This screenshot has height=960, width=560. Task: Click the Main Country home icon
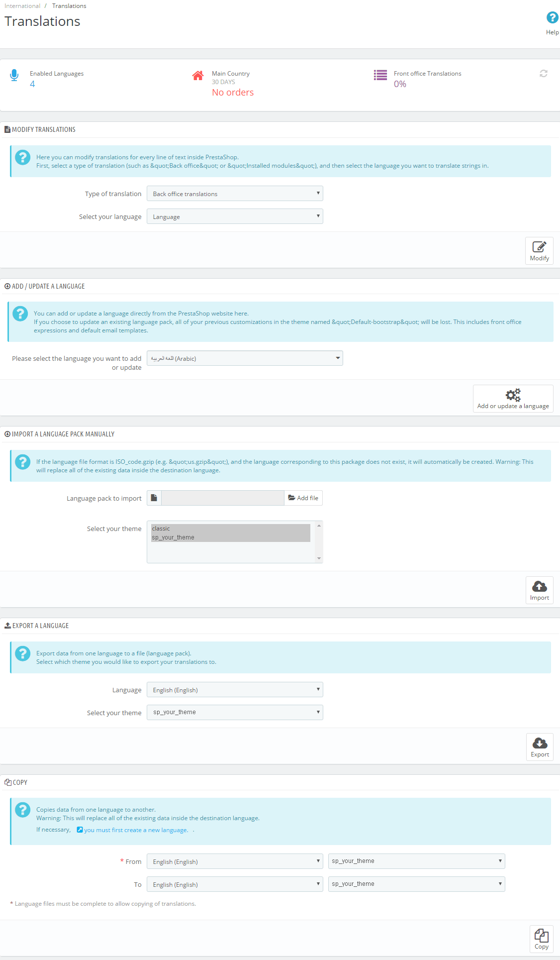tap(197, 76)
